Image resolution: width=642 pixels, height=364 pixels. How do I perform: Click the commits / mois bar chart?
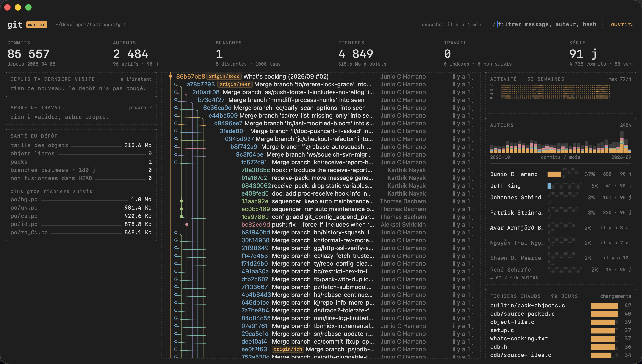[x=561, y=142]
